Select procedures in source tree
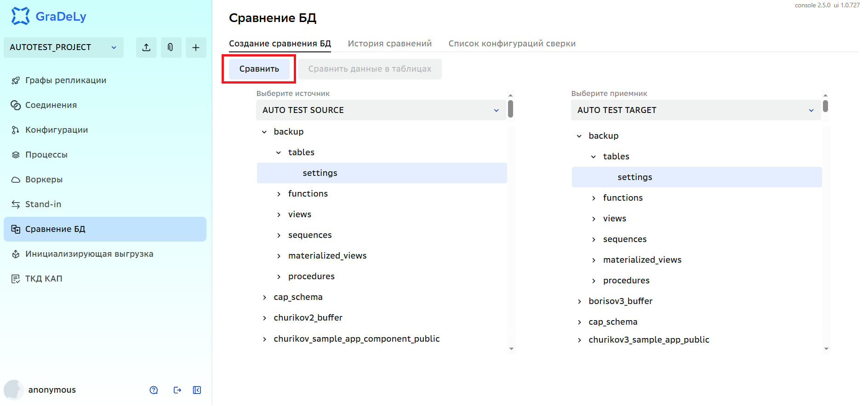The image size is (868, 406). [311, 276]
